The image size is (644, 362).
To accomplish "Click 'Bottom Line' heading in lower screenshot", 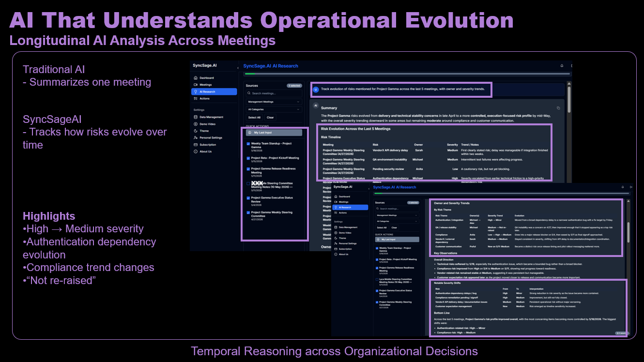I will (x=443, y=313).
